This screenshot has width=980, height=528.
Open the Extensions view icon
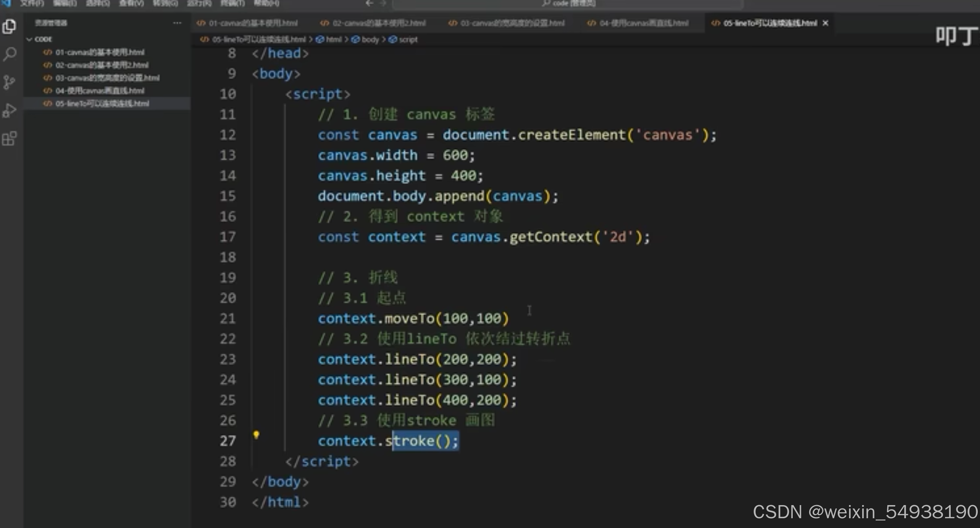click(9, 138)
